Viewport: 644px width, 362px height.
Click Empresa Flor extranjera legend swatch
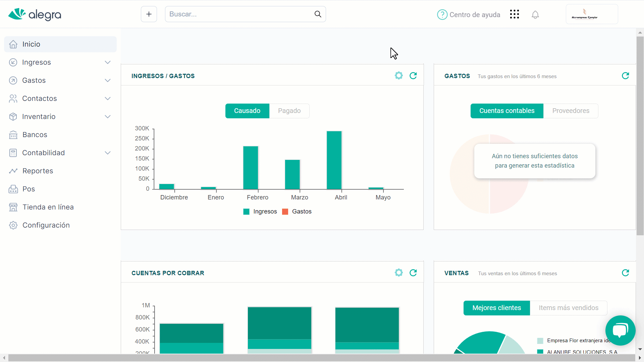tap(540, 341)
